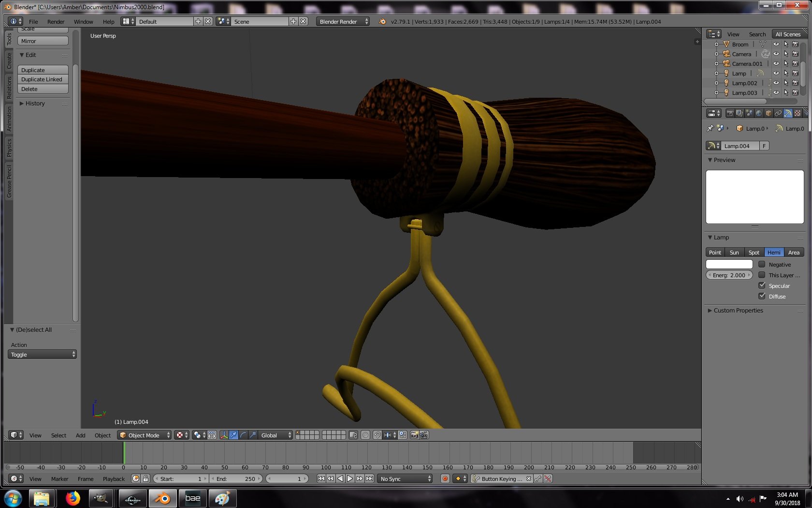The width and height of the screenshot is (812, 508).
Task: Open the Render Layers properties tab icon
Action: coord(739,113)
